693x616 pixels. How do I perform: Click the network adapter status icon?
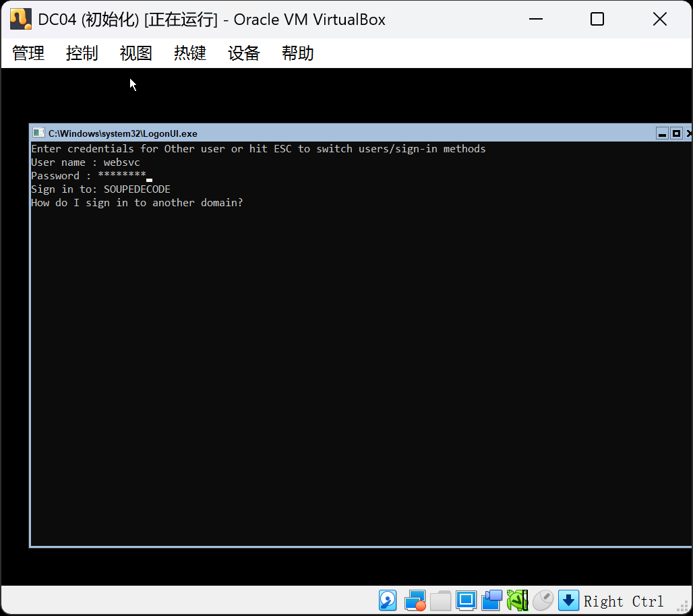pos(415,600)
